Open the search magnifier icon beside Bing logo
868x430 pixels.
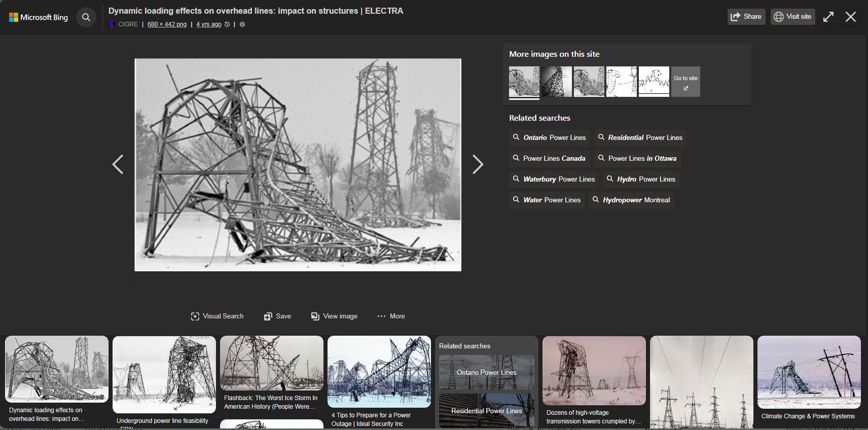pyautogui.click(x=86, y=17)
